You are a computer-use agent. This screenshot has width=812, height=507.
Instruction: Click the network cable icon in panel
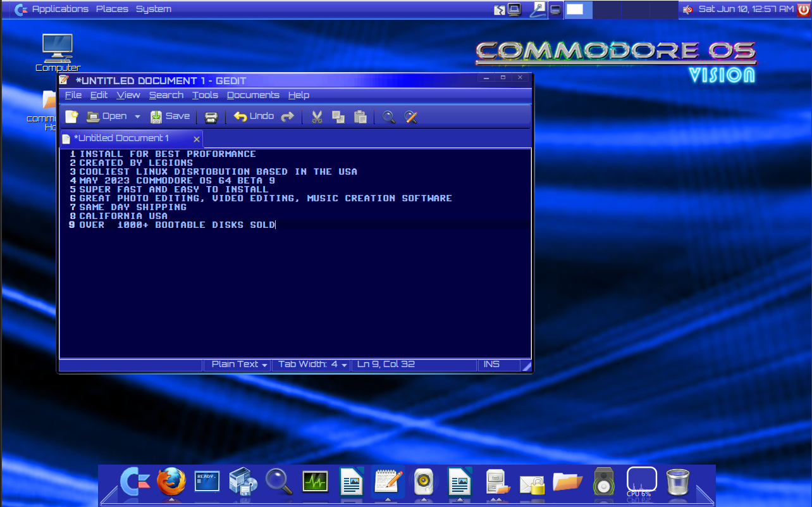[538, 9]
